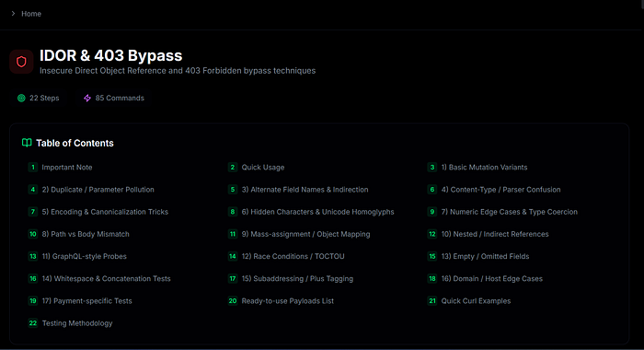The height and width of the screenshot is (350, 644).
Task: Click the 22 Steps label
Action: [x=44, y=98]
